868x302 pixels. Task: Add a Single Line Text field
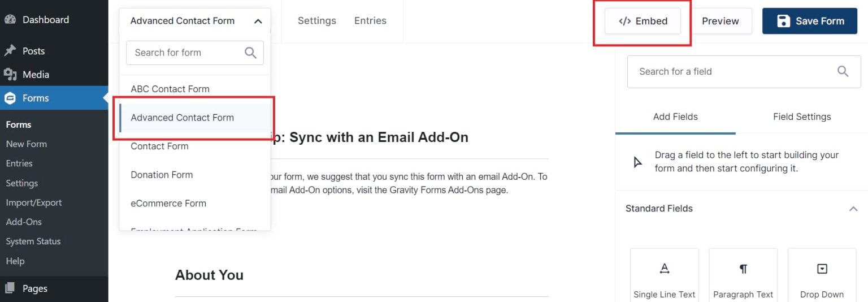tap(665, 275)
